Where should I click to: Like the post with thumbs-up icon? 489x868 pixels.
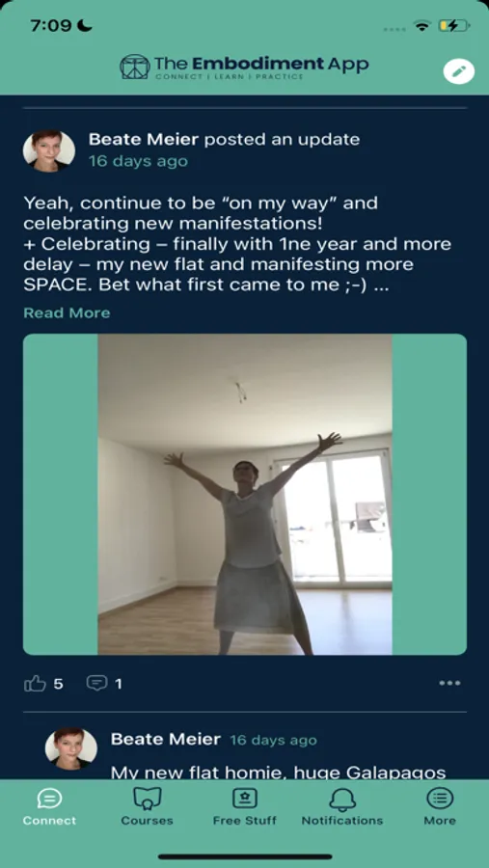(x=35, y=684)
